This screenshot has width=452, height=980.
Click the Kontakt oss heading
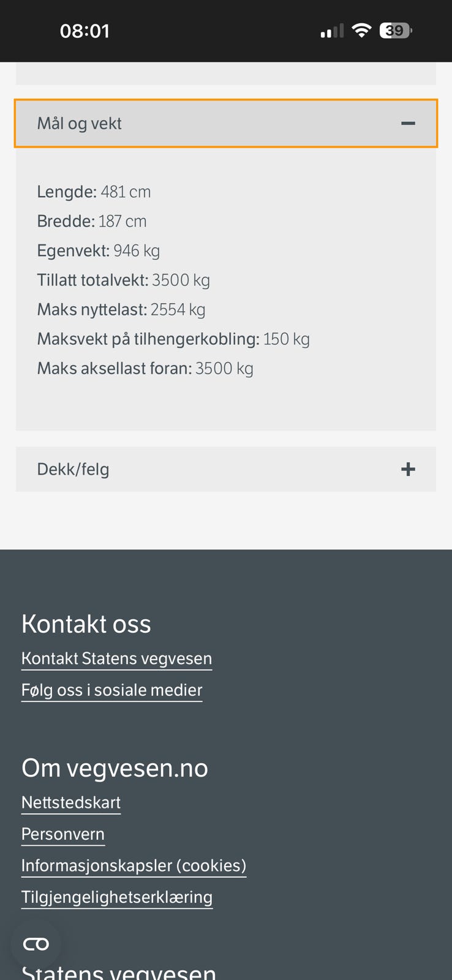(86, 624)
